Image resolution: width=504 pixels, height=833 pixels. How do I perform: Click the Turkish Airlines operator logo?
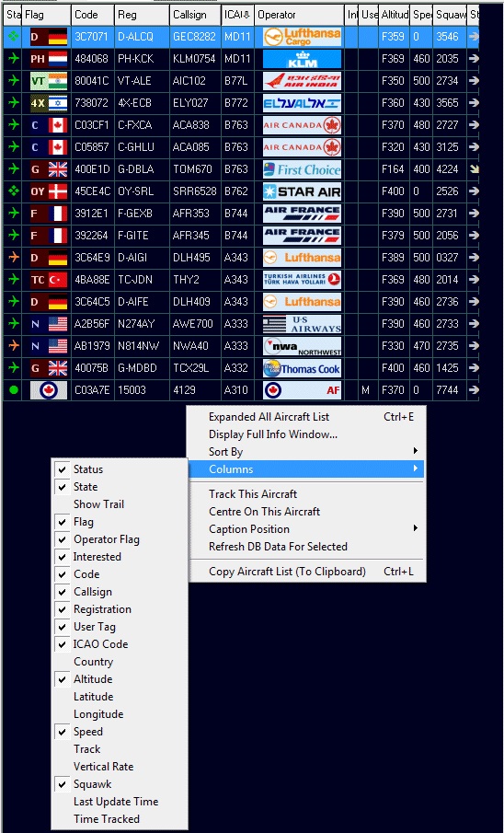click(302, 280)
